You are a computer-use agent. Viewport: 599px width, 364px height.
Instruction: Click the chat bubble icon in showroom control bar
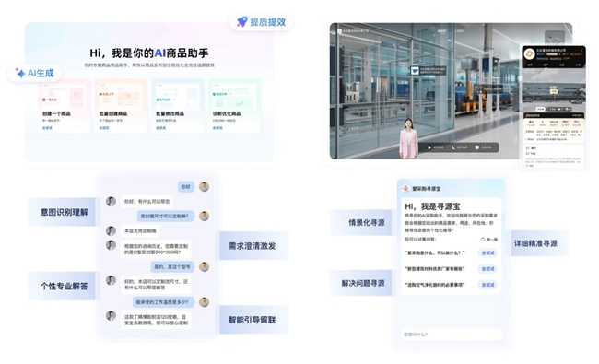click(x=476, y=147)
